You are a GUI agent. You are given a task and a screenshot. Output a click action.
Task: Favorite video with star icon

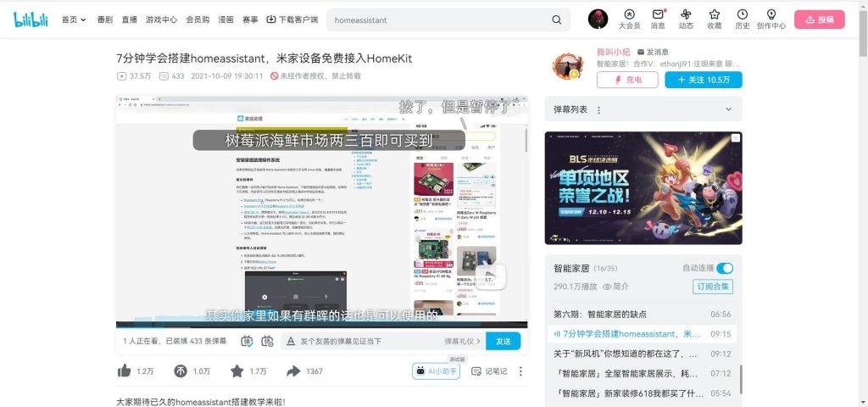point(237,371)
